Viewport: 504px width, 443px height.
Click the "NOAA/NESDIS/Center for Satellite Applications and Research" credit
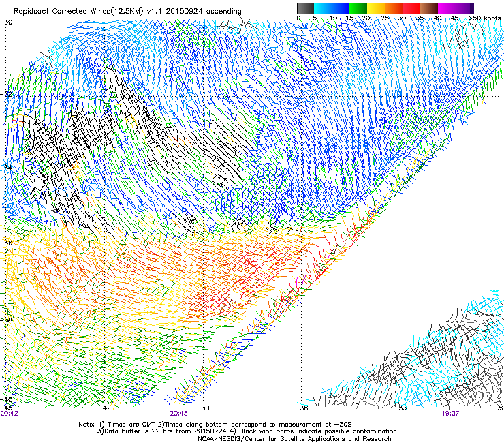(294, 439)
